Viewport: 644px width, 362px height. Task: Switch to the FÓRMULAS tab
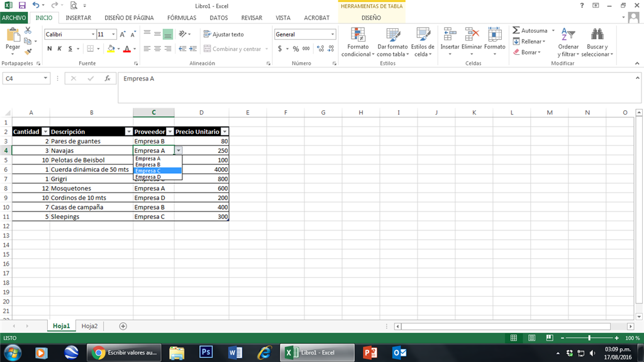coord(182,18)
